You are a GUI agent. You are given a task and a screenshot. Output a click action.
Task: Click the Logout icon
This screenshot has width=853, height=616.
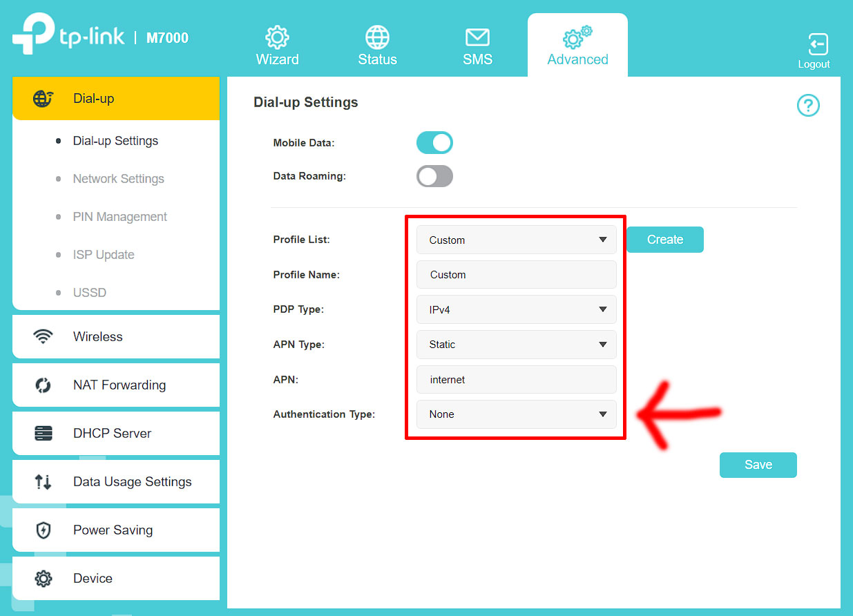point(817,44)
